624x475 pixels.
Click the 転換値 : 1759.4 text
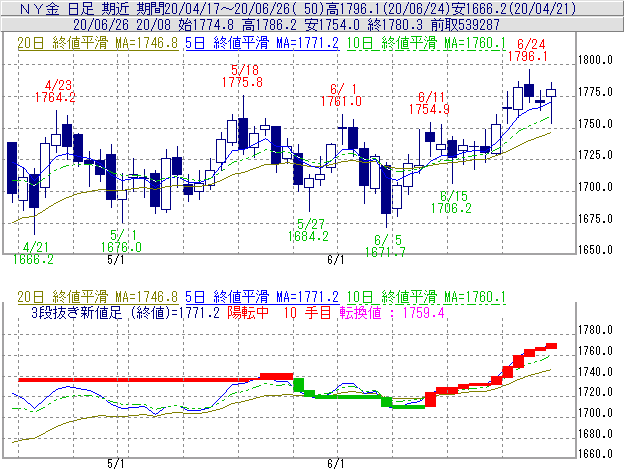[392, 313]
